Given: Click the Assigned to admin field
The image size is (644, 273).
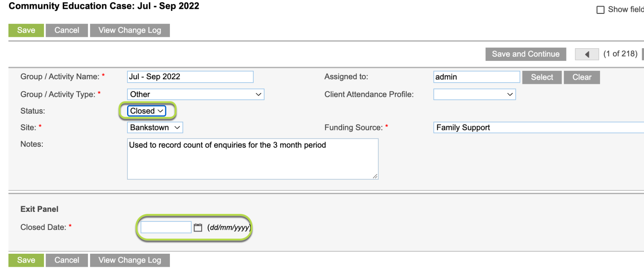Looking at the screenshot, I should [x=476, y=77].
